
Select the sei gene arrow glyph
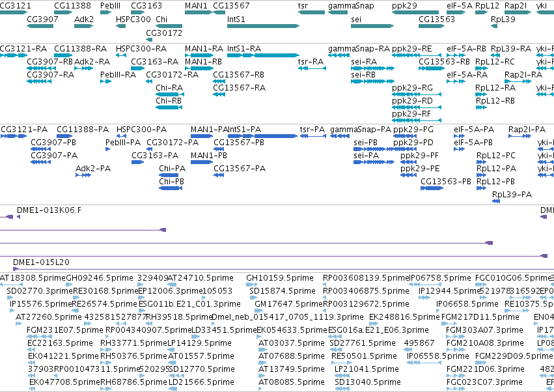372,26
